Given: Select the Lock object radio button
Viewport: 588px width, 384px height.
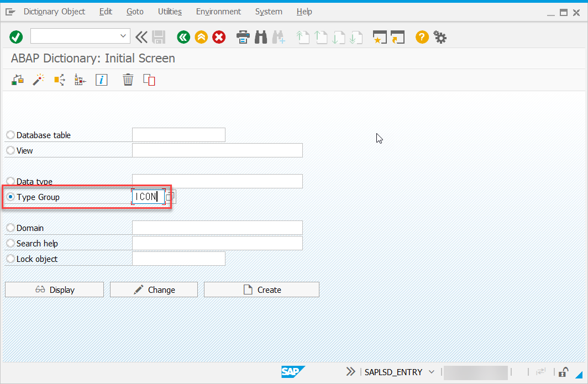Looking at the screenshot, I should coord(11,259).
